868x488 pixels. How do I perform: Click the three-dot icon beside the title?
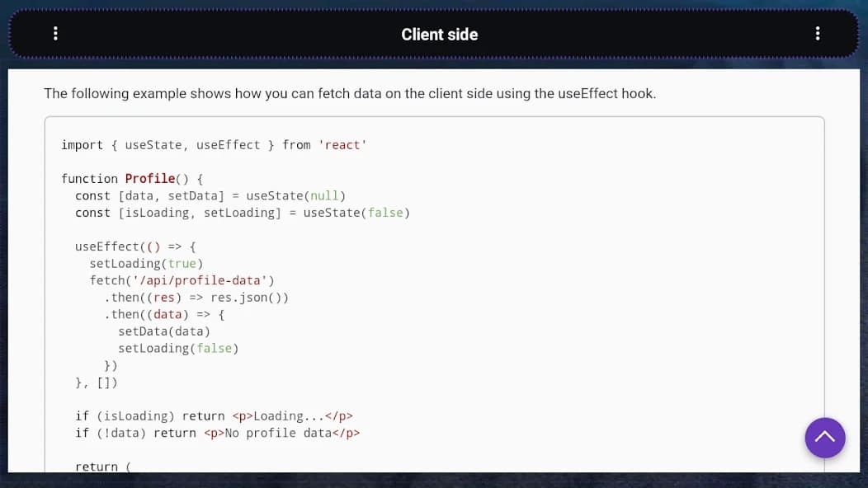[55, 34]
